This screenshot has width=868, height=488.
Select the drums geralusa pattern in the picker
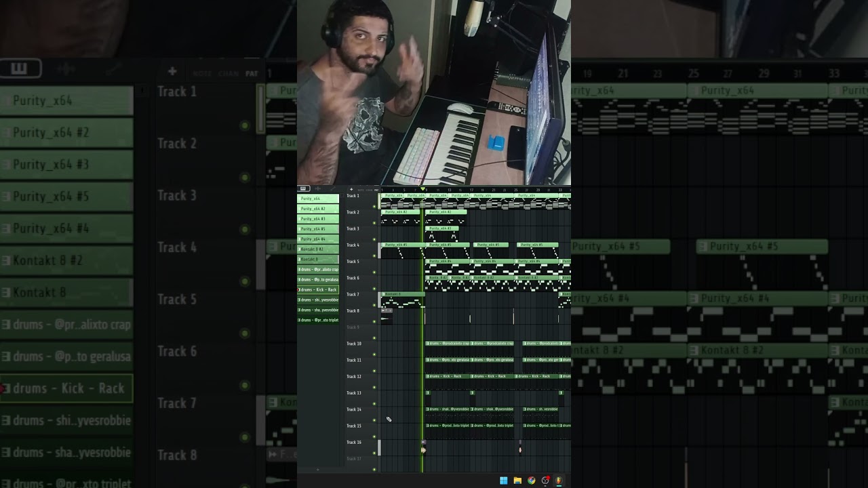click(318, 280)
